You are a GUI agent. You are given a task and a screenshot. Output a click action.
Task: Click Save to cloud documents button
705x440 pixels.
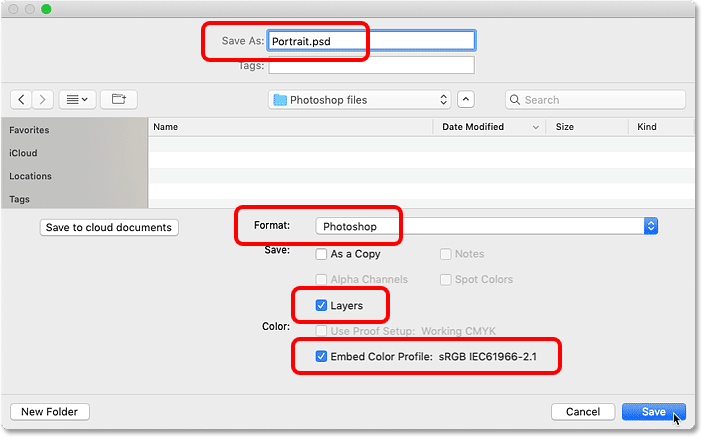[109, 227]
